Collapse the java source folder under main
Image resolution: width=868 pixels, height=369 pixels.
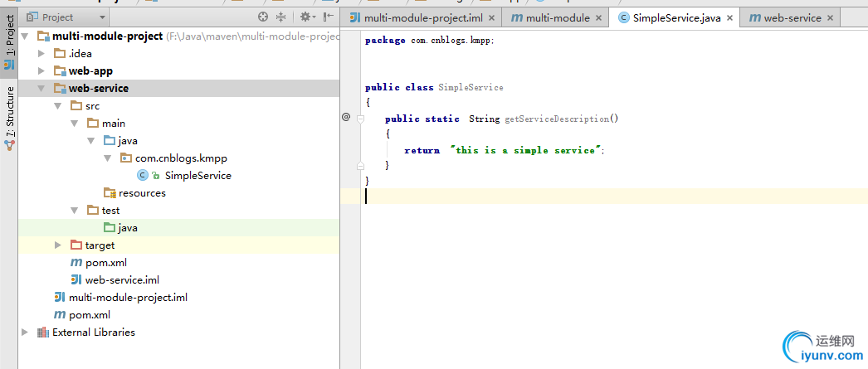(x=90, y=140)
